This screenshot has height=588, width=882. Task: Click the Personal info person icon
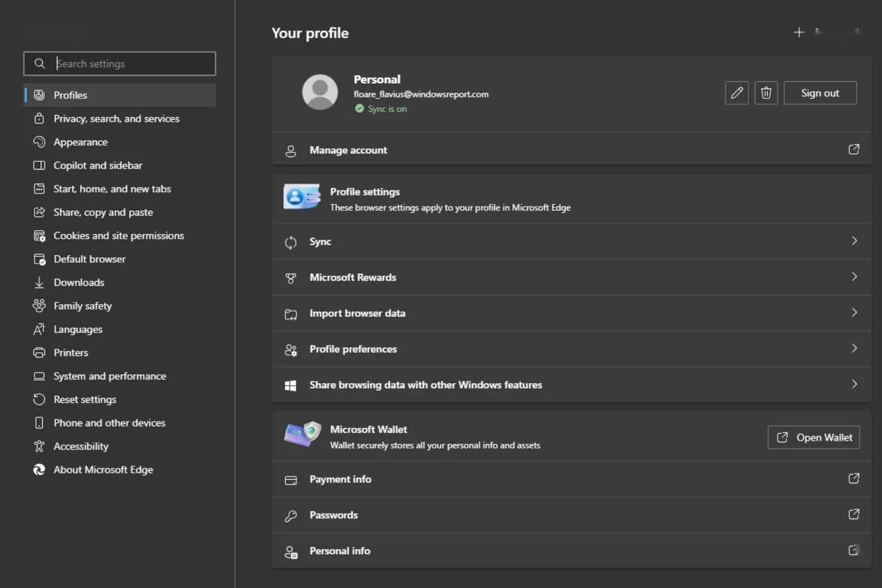tap(291, 552)
